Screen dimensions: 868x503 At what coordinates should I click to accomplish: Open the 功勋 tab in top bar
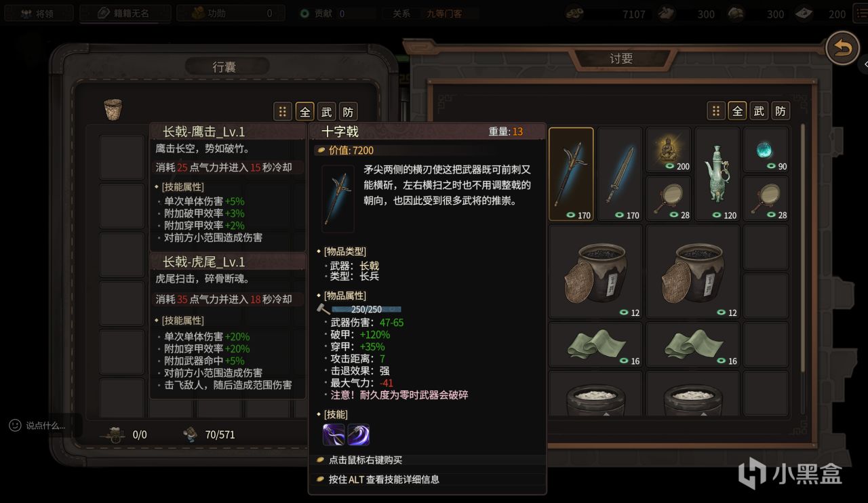227,13
